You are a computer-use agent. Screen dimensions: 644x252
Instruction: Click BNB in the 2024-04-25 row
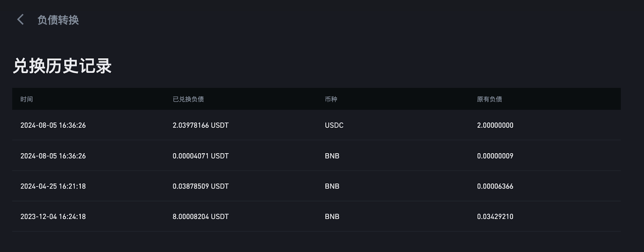click(332, 186)
